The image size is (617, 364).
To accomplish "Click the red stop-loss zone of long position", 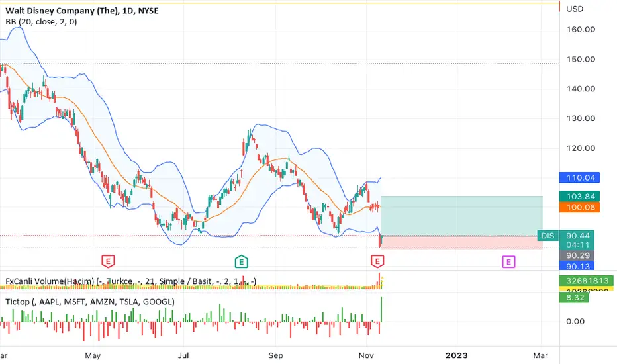I will [x=461, y=242].
